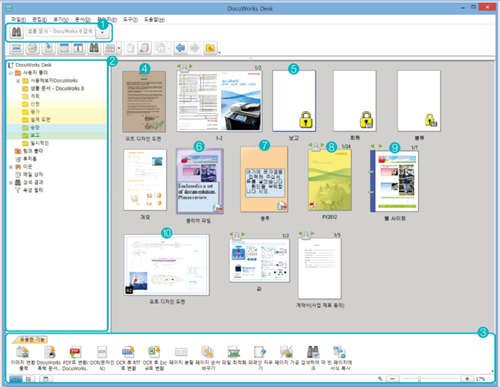500x387 pixels.
Task: Click the blue back arrow button
Action: [x=180, y=48]
